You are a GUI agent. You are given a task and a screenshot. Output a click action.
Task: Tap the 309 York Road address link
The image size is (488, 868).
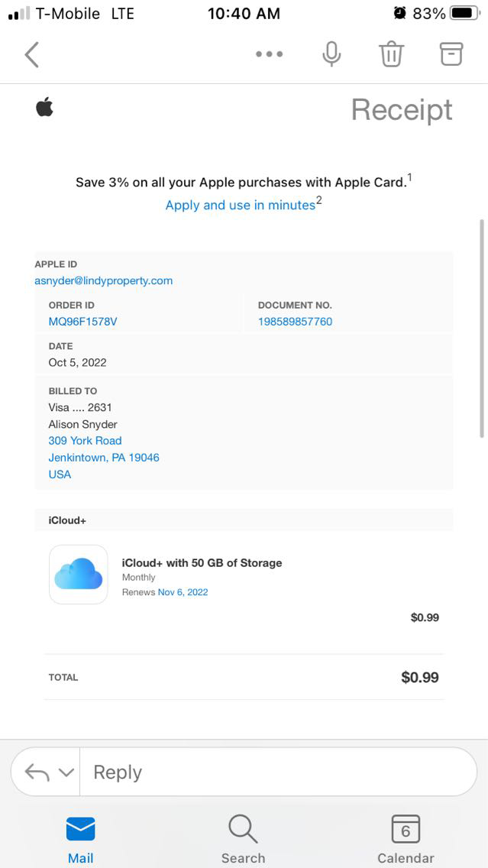pos(86,441)
